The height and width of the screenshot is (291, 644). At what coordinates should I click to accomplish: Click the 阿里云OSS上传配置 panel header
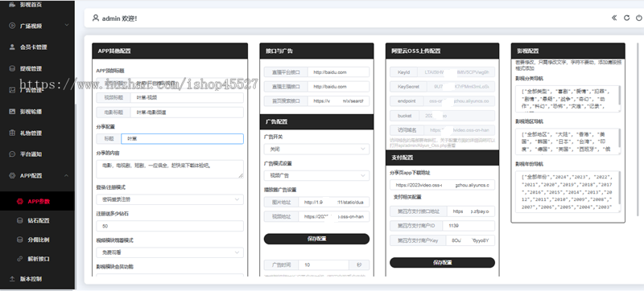click(442, 51)
